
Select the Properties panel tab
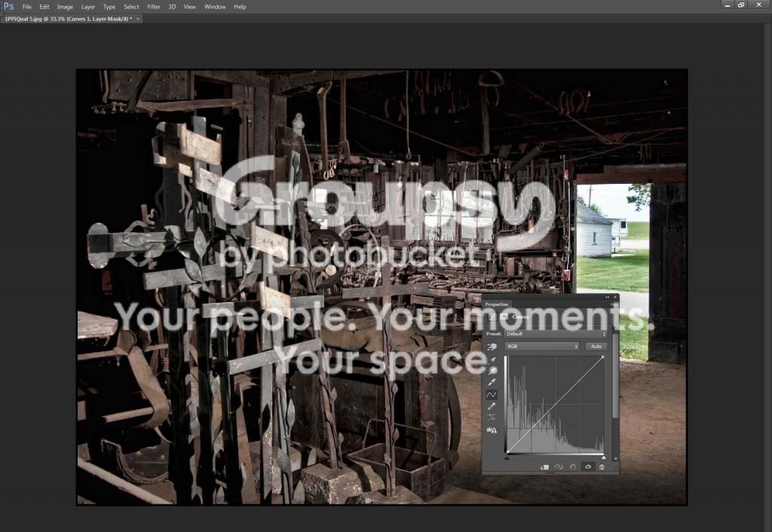click(x=496, y=304)
